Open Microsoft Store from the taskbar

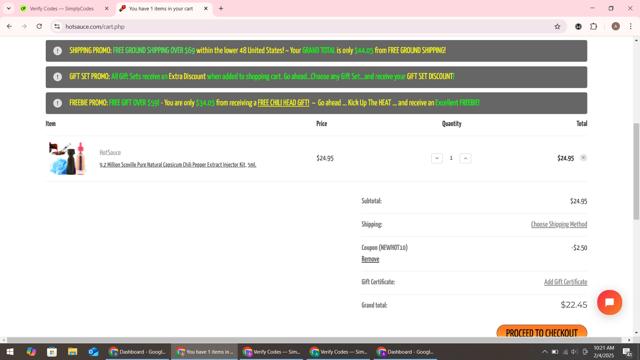pyautogui.click(x=52, y=351)
